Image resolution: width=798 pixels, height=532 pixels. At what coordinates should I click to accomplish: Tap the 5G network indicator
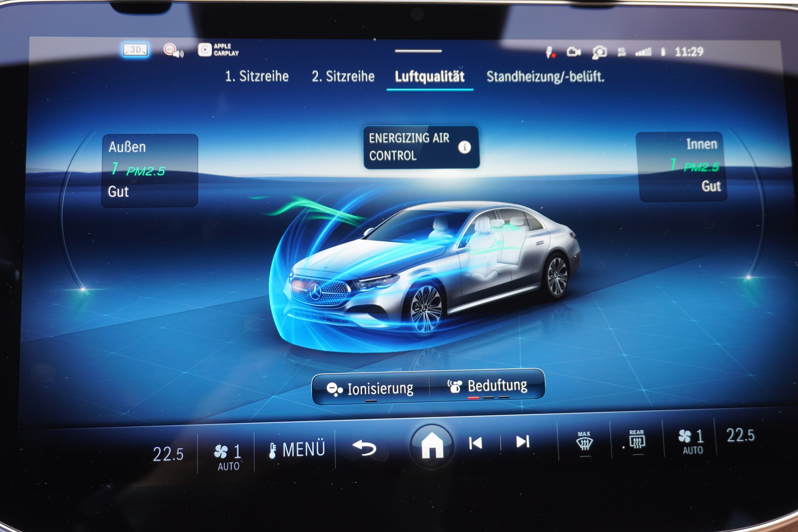pos(621,52)
